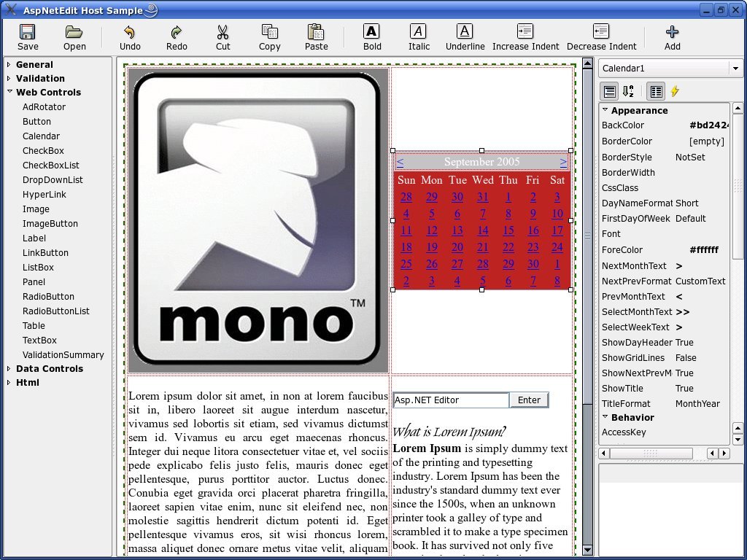The image size is (747, 560).
Task: Click the Save floppy disk icon
Action: pyautogui.click(x=28, y=32)
